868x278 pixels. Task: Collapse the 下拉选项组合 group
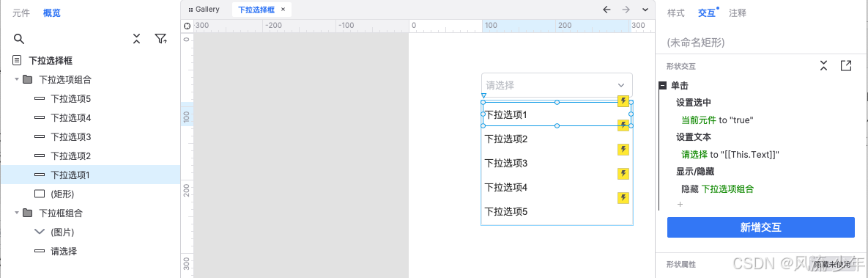pos(17,79)
